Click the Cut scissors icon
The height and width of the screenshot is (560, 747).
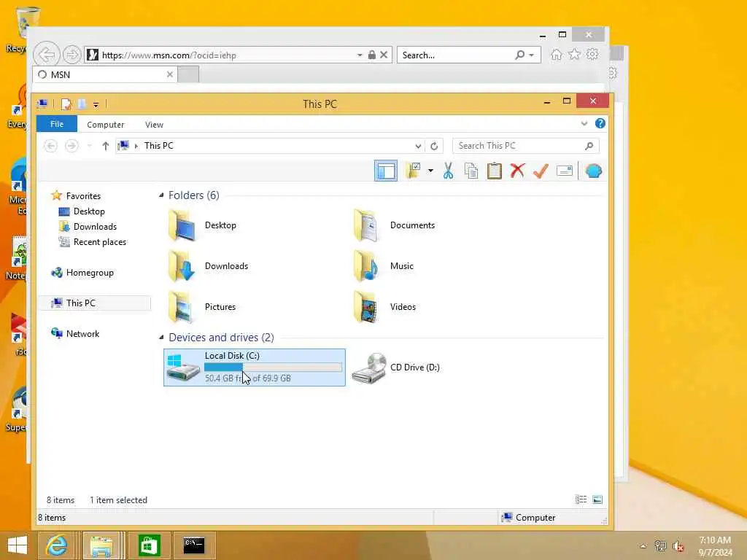tap(448, 171)
